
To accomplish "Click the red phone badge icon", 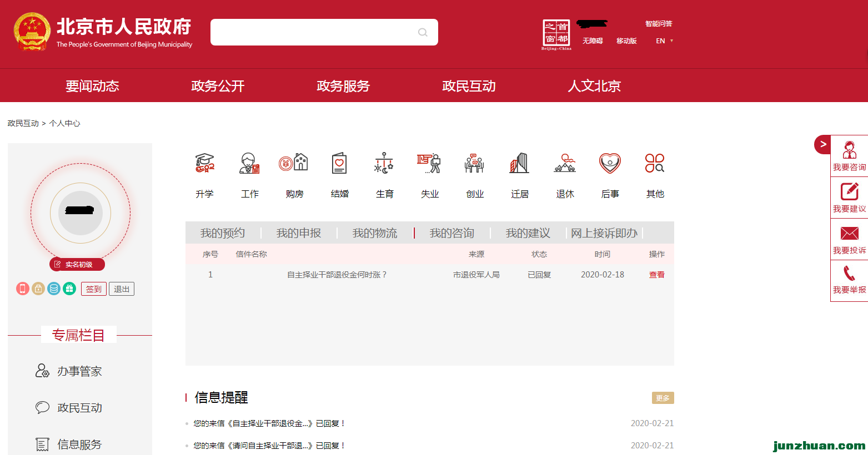I will (x=22, y=289).
